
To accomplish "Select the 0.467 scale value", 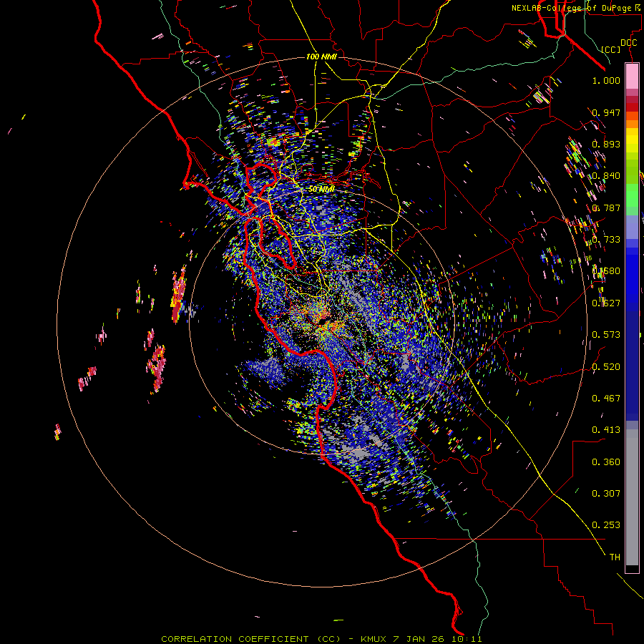I will pyautogui.click(x=606, y=398).
